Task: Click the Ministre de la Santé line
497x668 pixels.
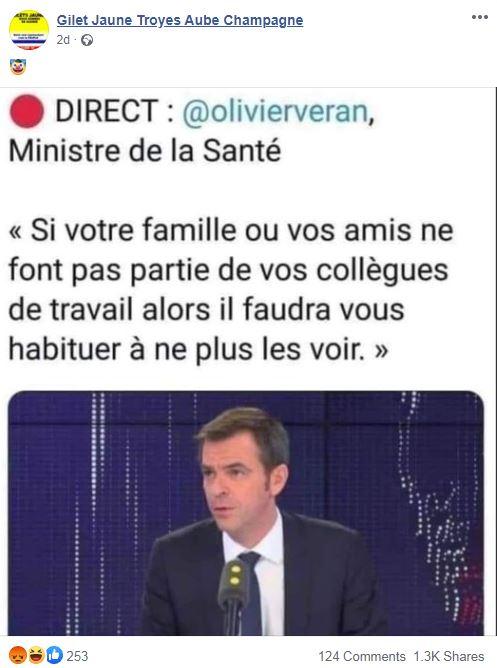Action: (145, 151)
